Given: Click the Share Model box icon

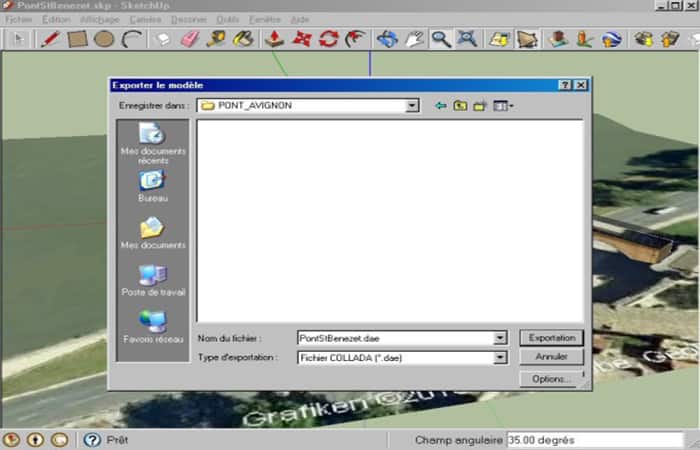Looking at the screenshot, I should tap(670, 39).
